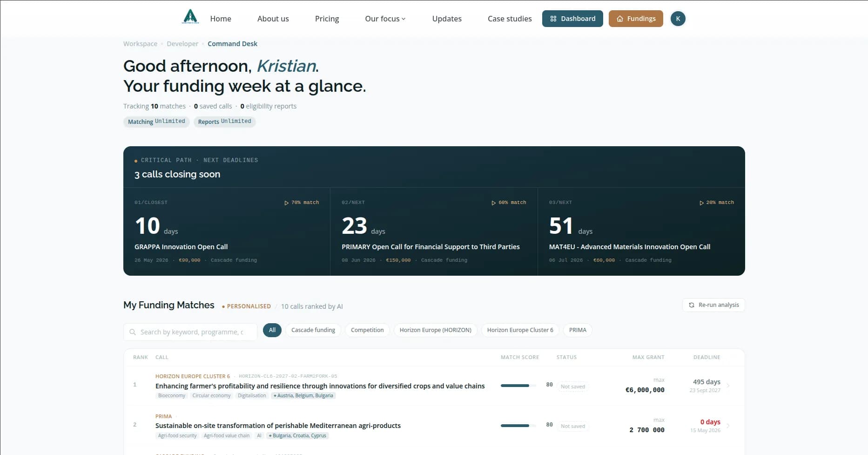Click the HORIZON EUROPE CLUSTER 6 programme label
Viewport: 868px width, 455px height.
tap(193, 376)
